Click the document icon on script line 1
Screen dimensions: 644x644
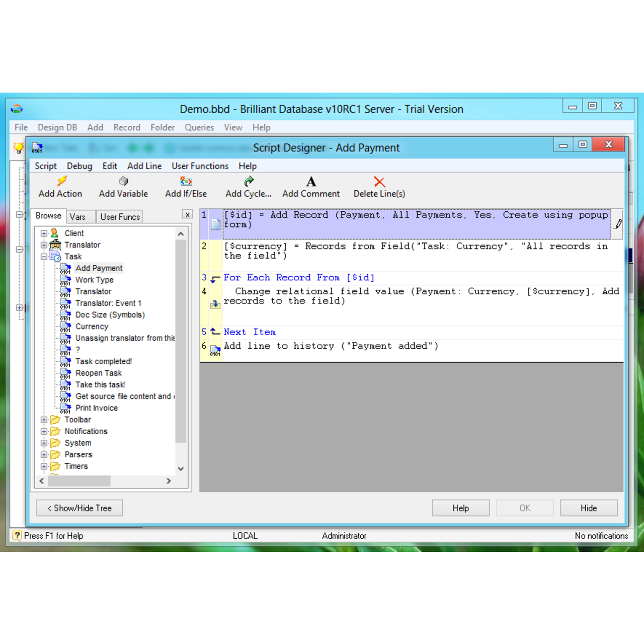point(215,224)
